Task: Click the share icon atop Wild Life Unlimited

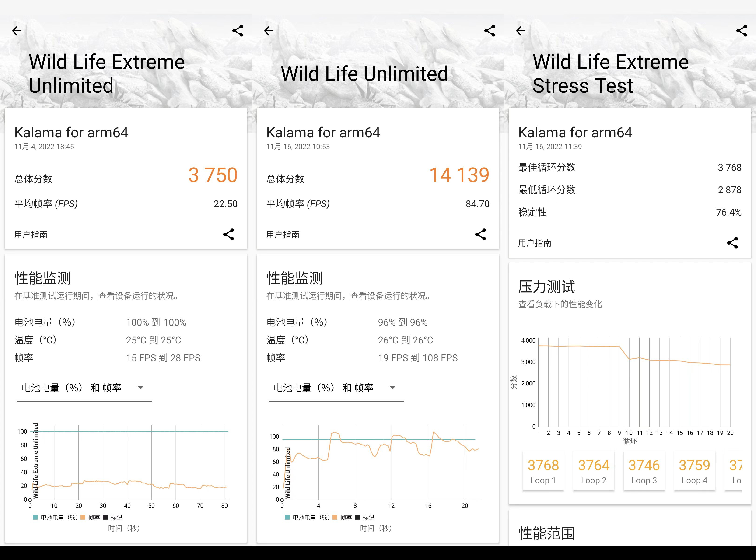Action: (489, 31)
